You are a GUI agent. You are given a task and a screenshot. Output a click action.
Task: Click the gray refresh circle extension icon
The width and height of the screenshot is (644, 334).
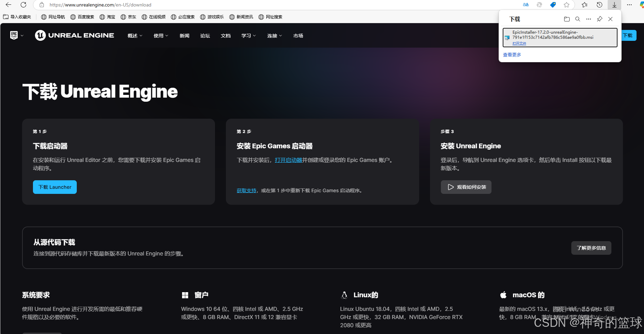(x=539, y=5)
